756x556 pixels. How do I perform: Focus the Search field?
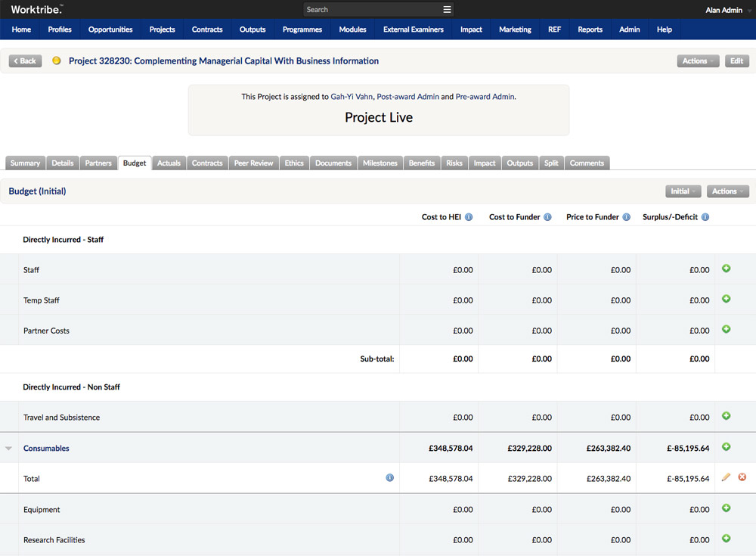(x=372, y=10)
